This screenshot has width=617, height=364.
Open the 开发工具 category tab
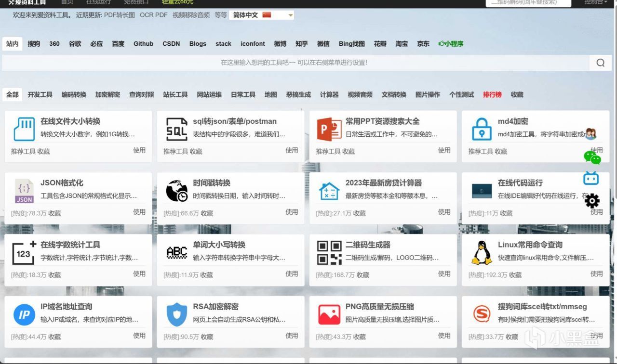tap(40, 94)
